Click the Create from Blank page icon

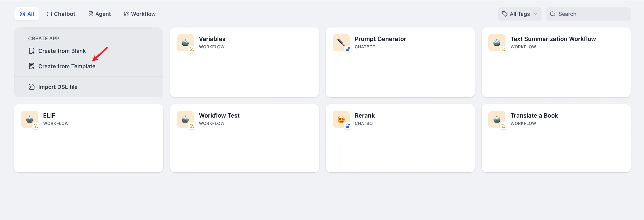click(x=31, y=51)
